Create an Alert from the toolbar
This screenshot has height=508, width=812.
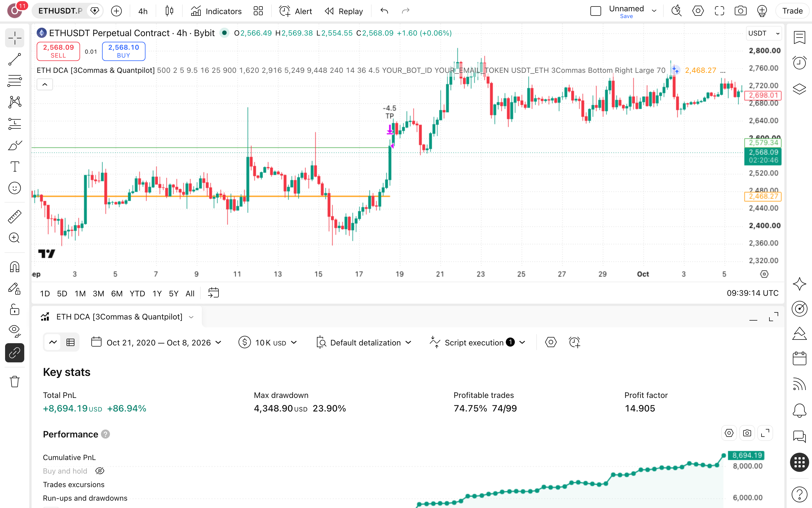(295, 11)
